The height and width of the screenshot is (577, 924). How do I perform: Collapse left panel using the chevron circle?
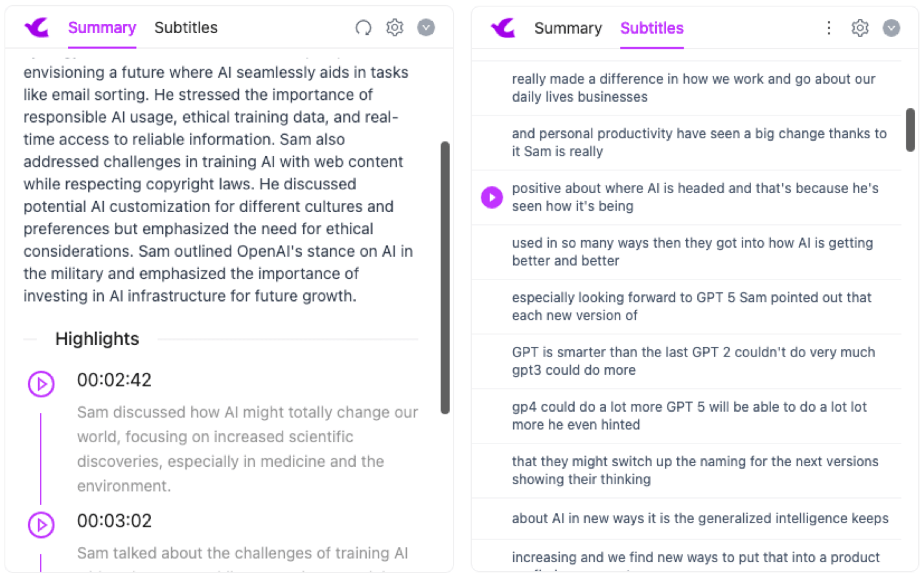pyautogui.click(x=426, y=27)
